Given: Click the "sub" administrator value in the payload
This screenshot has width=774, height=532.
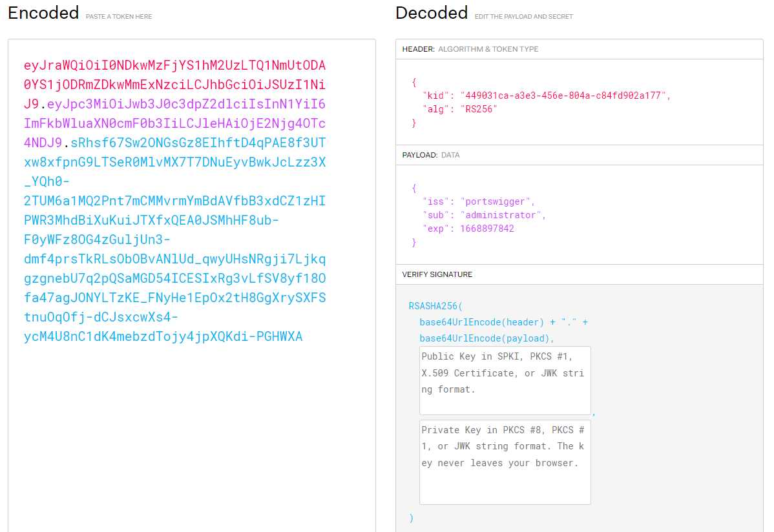Looking at the screenshot, I should pos(503,215).
